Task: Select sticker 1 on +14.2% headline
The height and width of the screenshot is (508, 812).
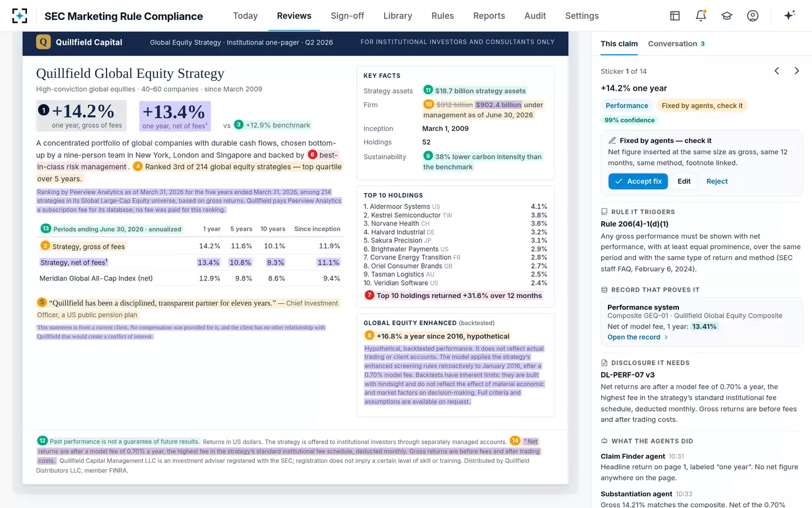Action: (43, 110)
